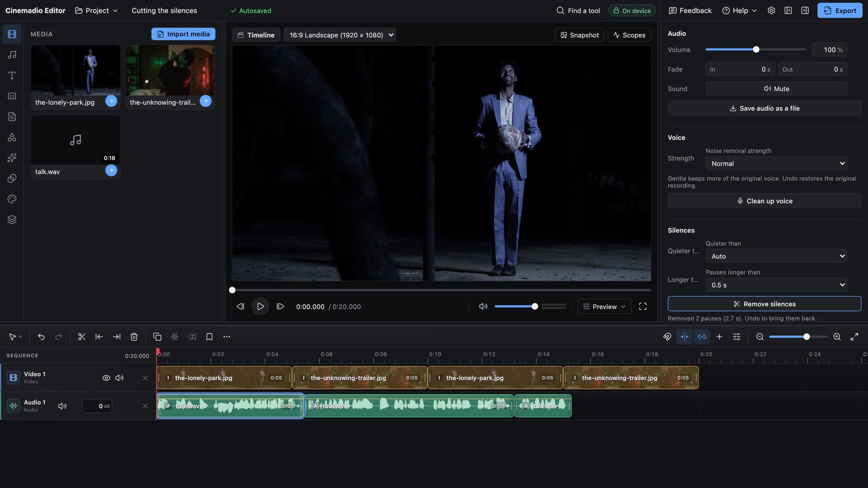Expand the 16:9 Landscape aspect dropdown
The height and width of the screenshot is (488, 868).
click(340, 35)
